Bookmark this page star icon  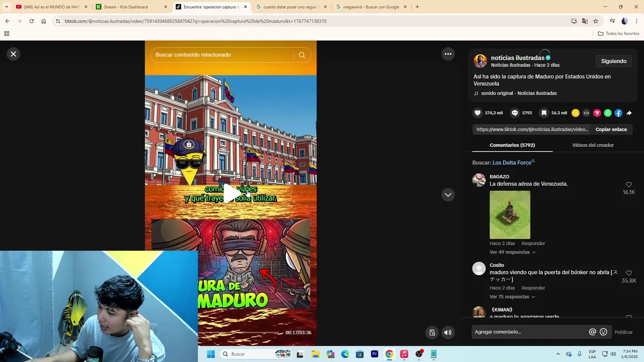(x=596, y=21)
